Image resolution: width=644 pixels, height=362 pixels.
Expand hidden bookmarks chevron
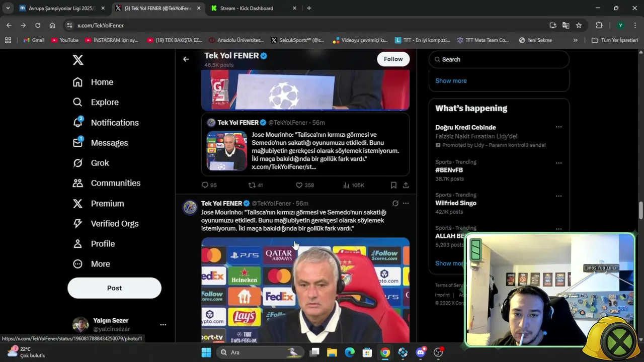[x=575, y=40]
